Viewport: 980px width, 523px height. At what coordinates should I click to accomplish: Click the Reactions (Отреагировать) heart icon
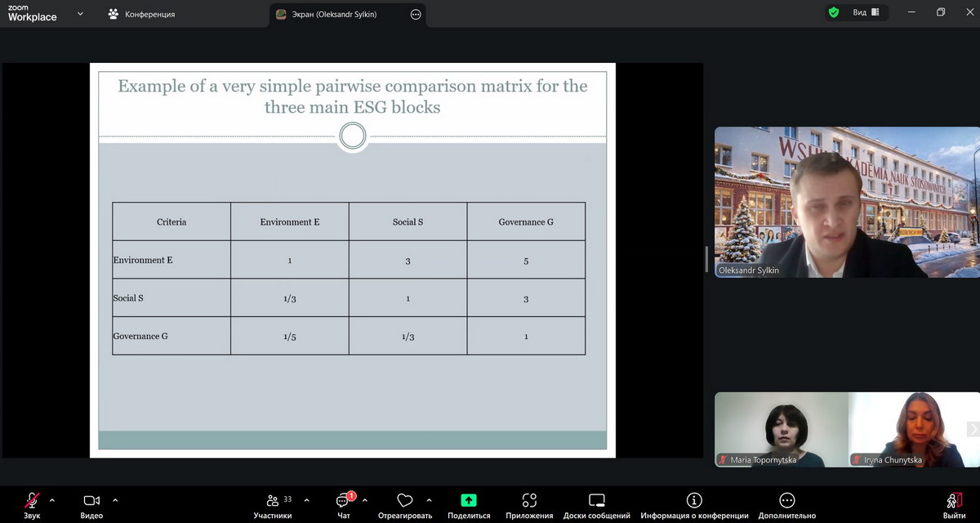(404, 501)
